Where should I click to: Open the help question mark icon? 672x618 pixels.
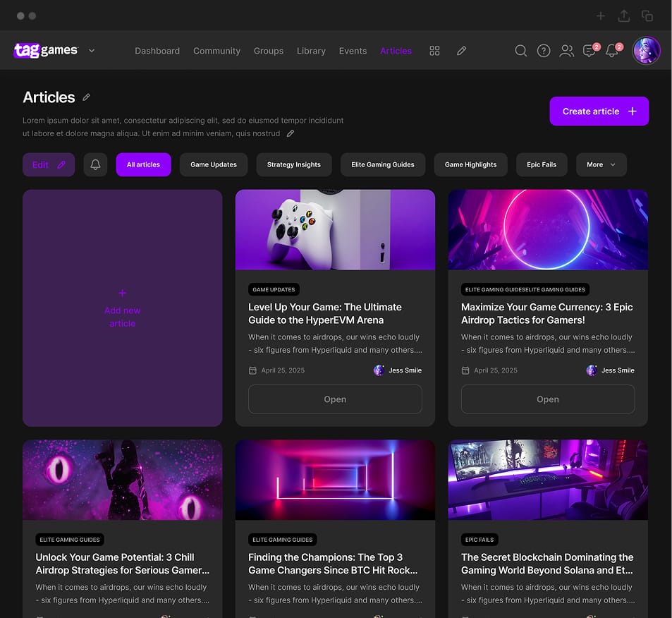click(543, 51)
